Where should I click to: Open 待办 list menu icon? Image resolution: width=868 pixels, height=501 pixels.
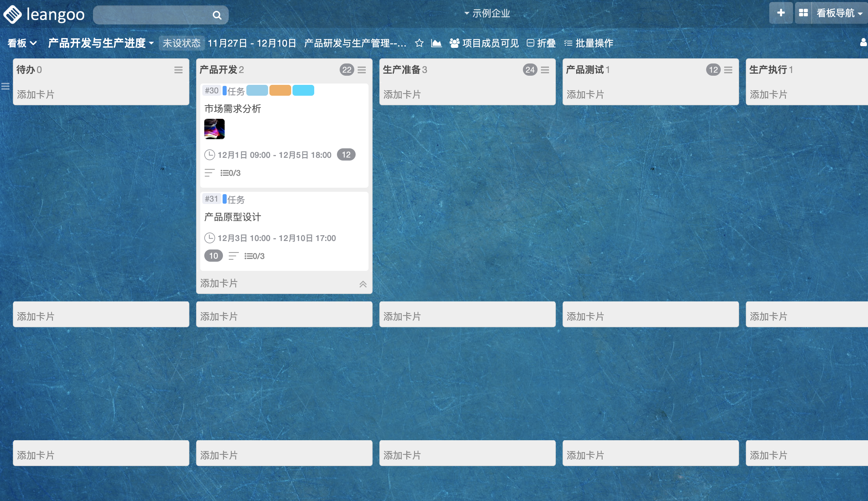click(178, 70)
